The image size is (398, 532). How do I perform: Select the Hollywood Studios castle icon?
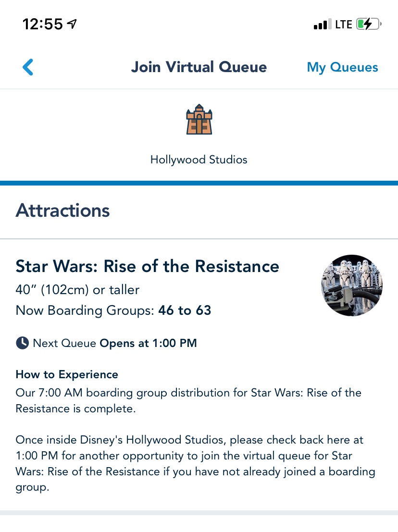199,121
